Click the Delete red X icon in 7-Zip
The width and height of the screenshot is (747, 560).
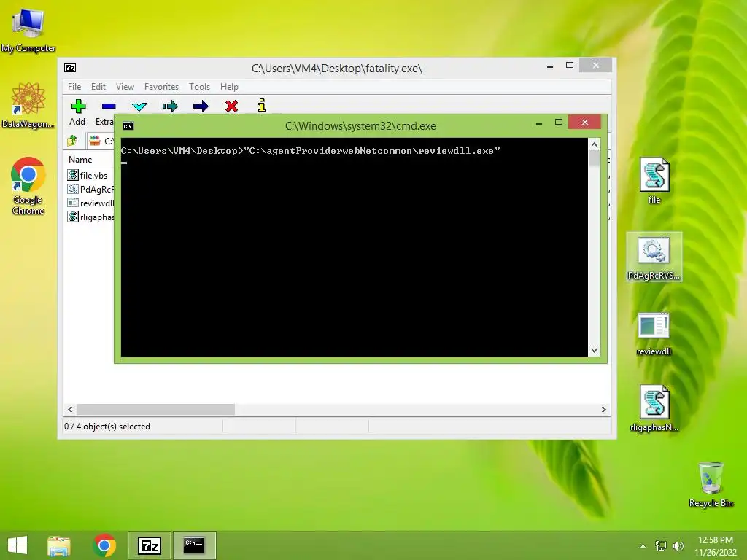click(x=231, y=106)
